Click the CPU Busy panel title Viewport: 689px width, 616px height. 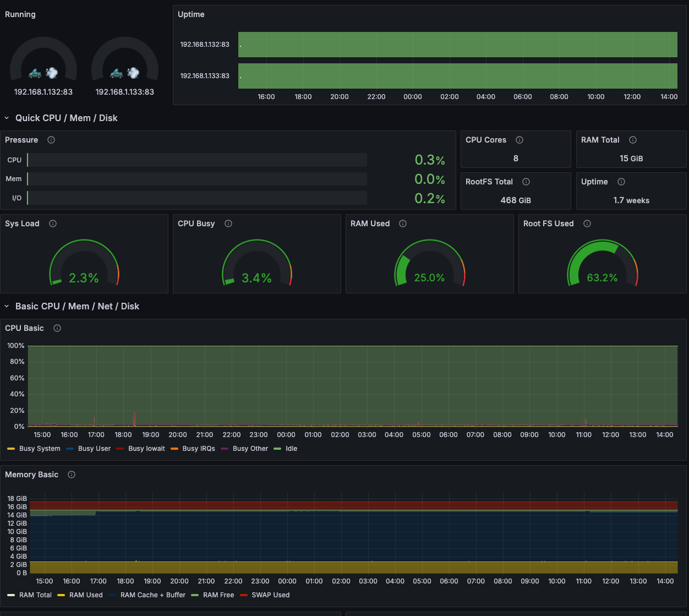tap(196, 223)
